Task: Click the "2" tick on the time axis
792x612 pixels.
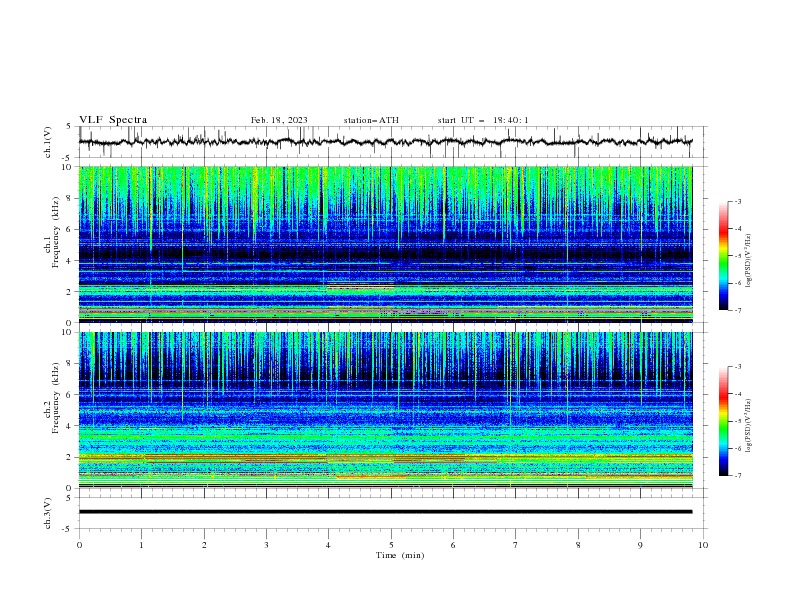Action: click(x=204, y=545)
